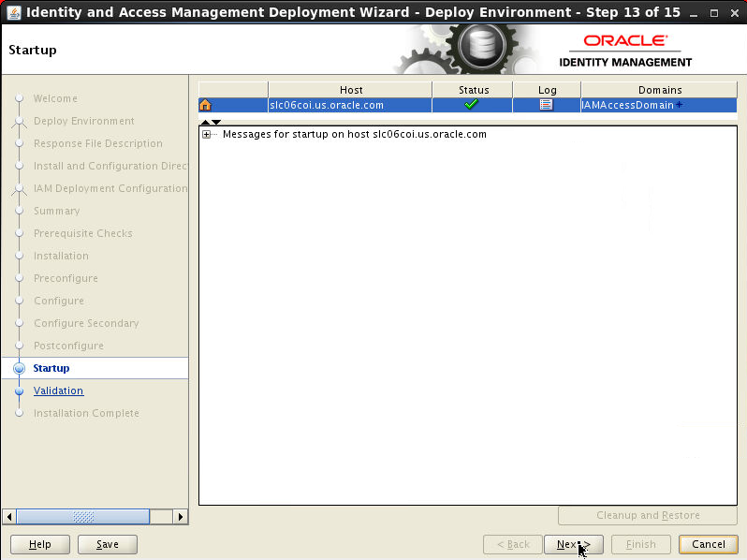Click the sidebar scrollbar left arrow
Image resolution: width=747 pixels, height=560 pixels.
point(9,517)
